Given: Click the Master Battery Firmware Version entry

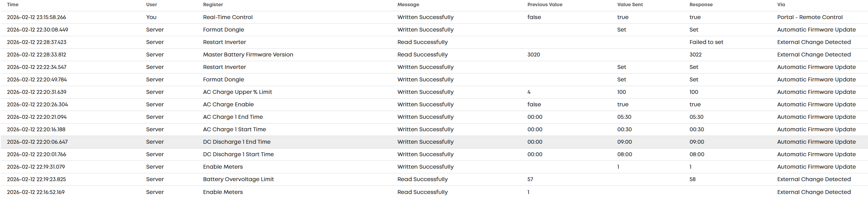Looking at the screenshot, I should pyautogui.click(x=248, y=55).
